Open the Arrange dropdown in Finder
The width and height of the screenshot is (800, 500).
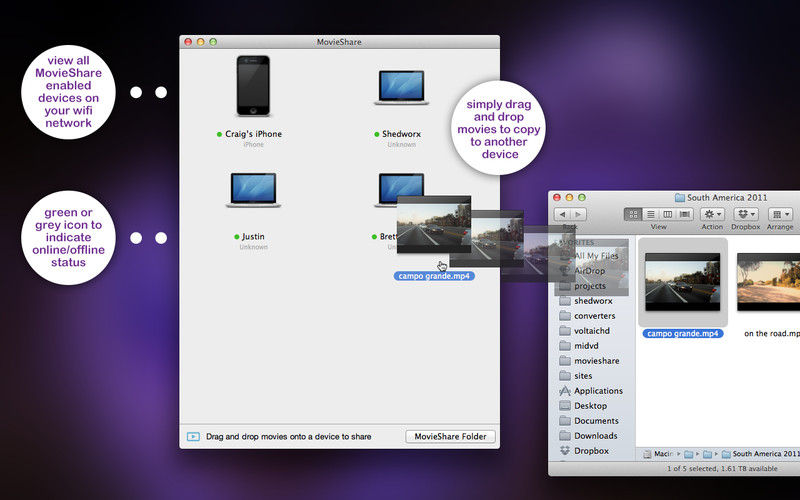coord(780,214)
